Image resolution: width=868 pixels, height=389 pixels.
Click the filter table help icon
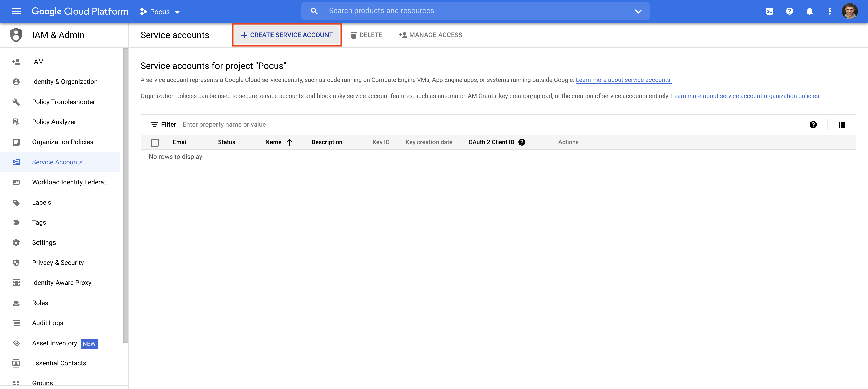(x=813, y=125)
